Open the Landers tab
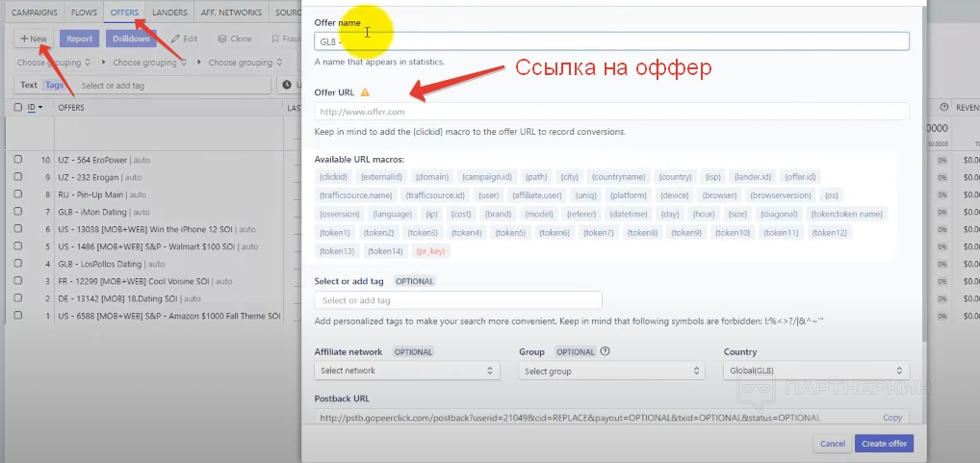This screenshot has height=463, width=980. tap(170, 12)
